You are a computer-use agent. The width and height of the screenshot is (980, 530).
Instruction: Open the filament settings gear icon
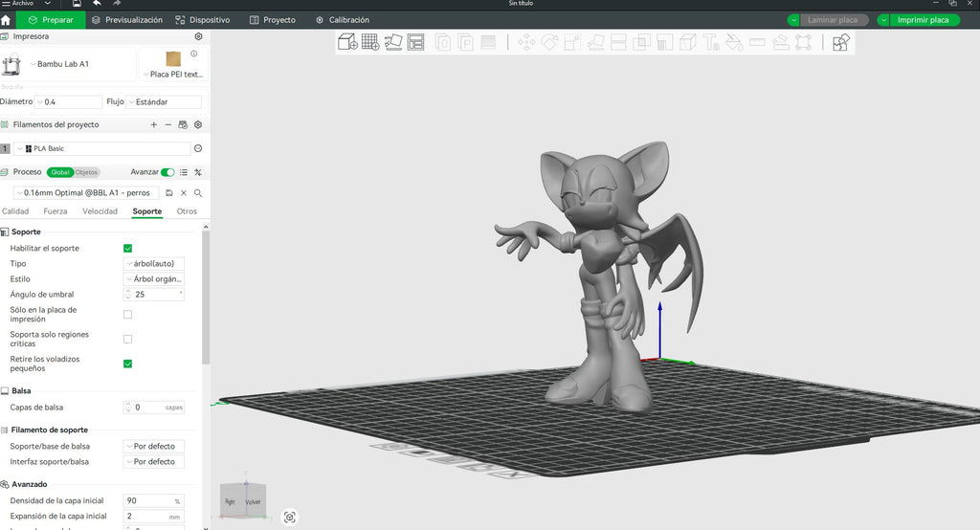(x=198, y=124)
